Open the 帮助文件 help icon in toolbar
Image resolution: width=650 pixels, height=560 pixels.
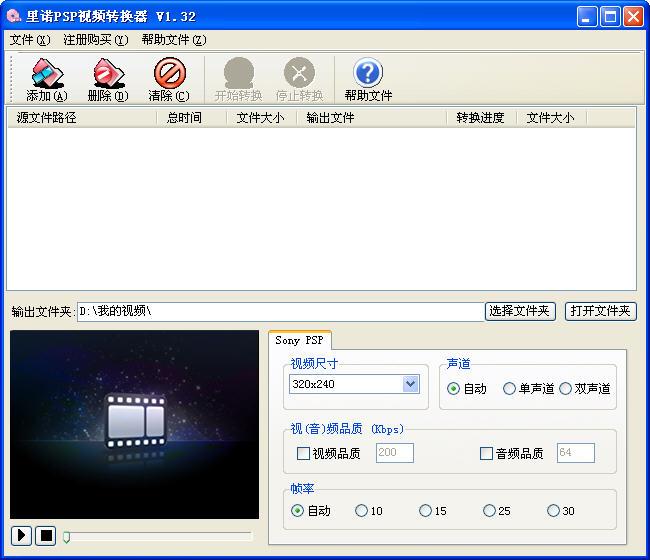368,73
